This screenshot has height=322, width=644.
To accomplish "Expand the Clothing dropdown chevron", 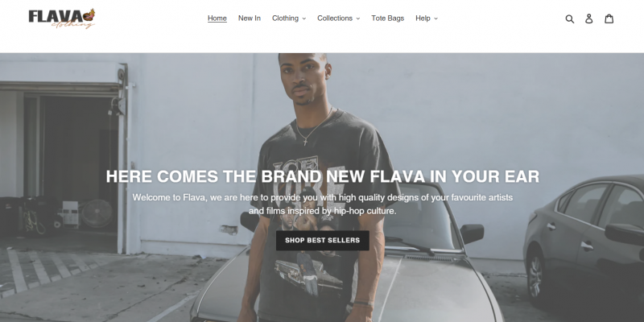I will coord(304,19).
